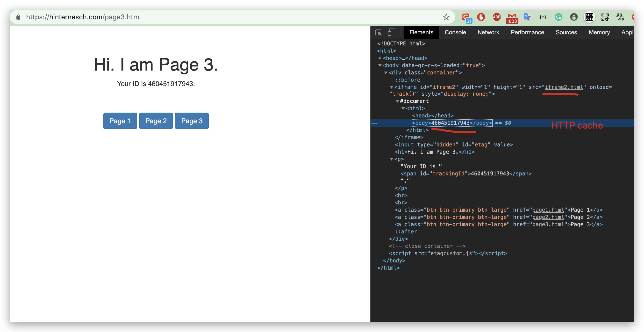Open the iframe2.html src link
The height and width of the screenshot is (332, 644).
[564, 87]
